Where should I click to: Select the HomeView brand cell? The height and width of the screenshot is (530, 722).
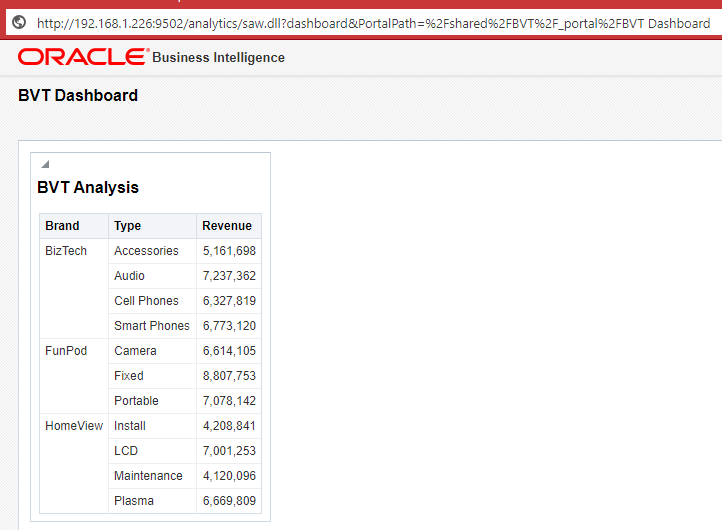(x=74, y=463)
